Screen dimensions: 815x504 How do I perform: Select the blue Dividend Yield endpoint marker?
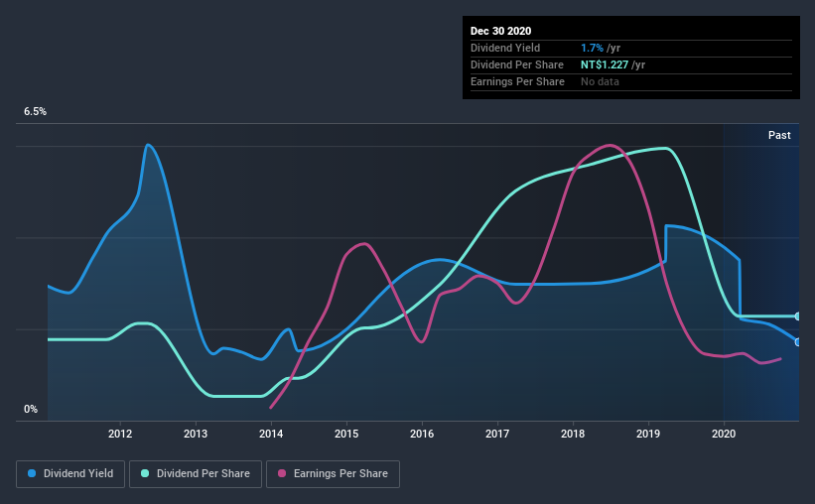click(798, 342)
